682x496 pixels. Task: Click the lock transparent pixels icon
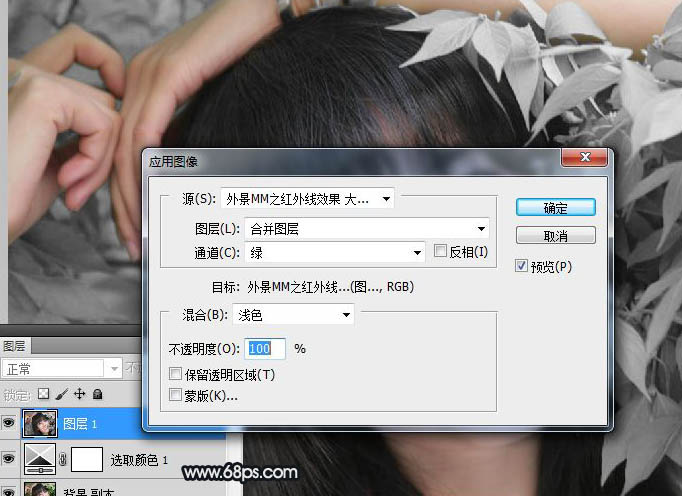(x=43, y=394)
